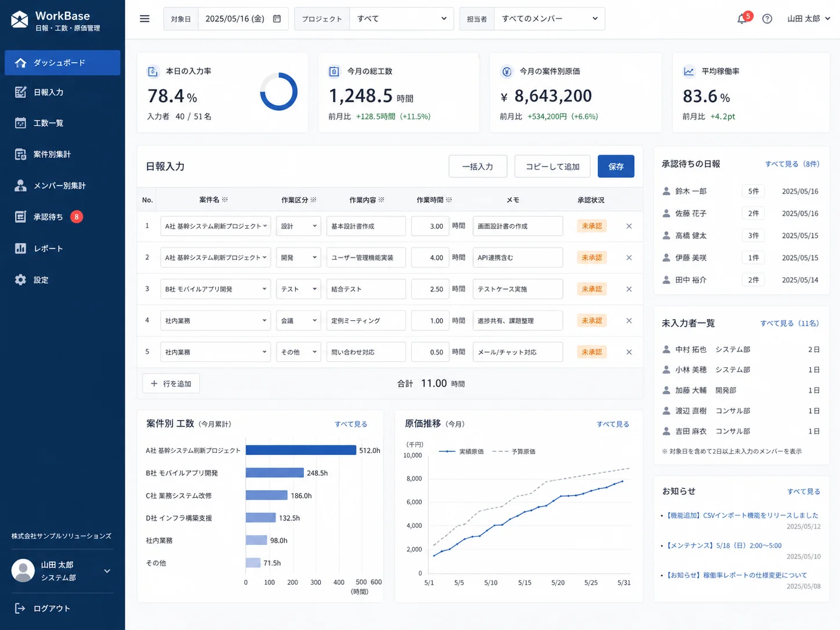Click the コピーして追加 button
Screen dimensions: 840x630
point(553,166)
